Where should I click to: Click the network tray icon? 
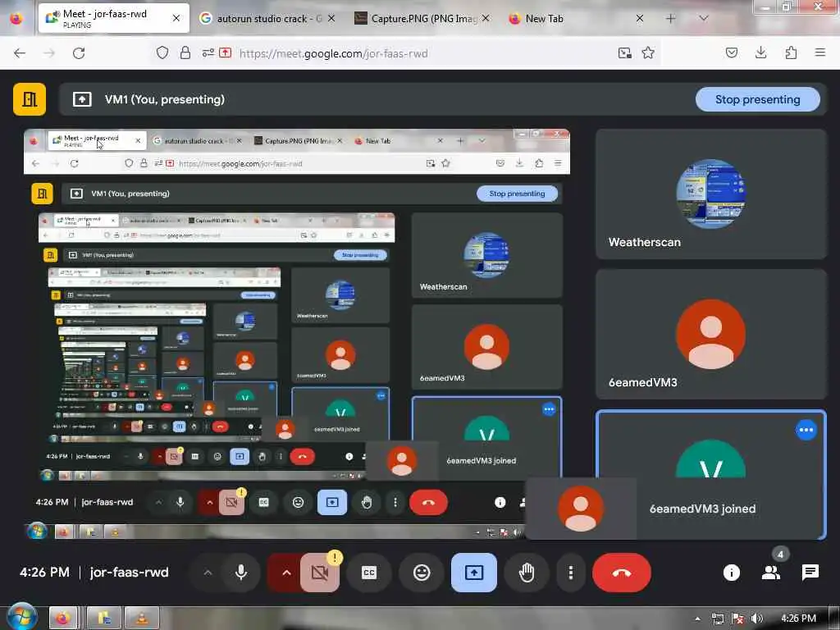point(717,619)
